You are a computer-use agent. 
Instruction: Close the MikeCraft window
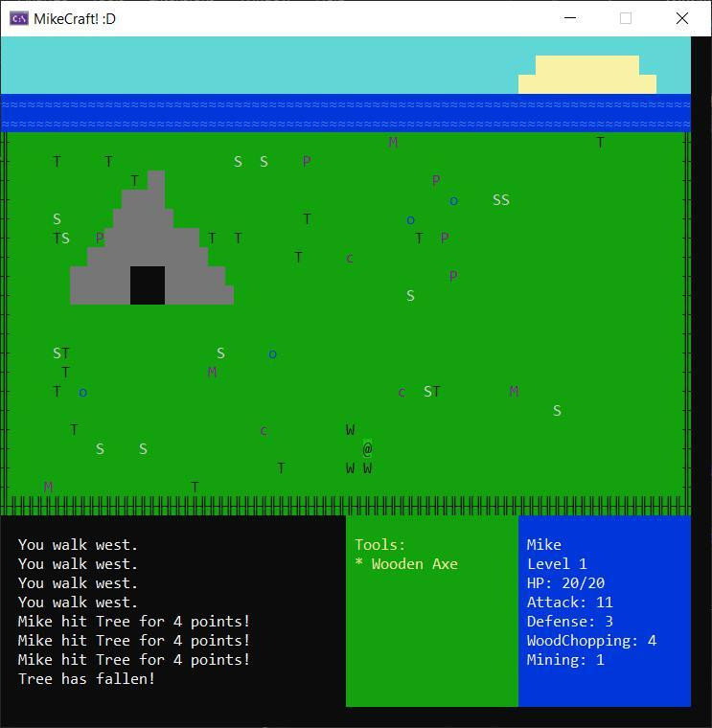(x=681, y=18)
